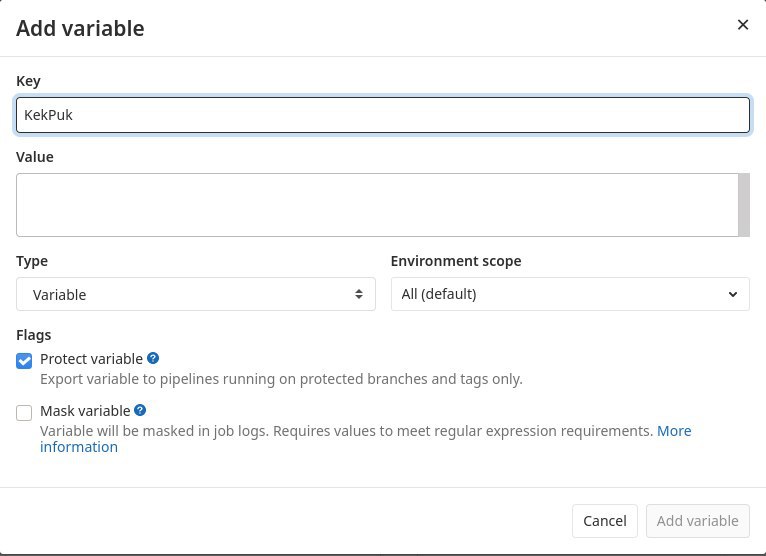Click the Environment scope chevron arrow
766x556 pixels.
732,294
